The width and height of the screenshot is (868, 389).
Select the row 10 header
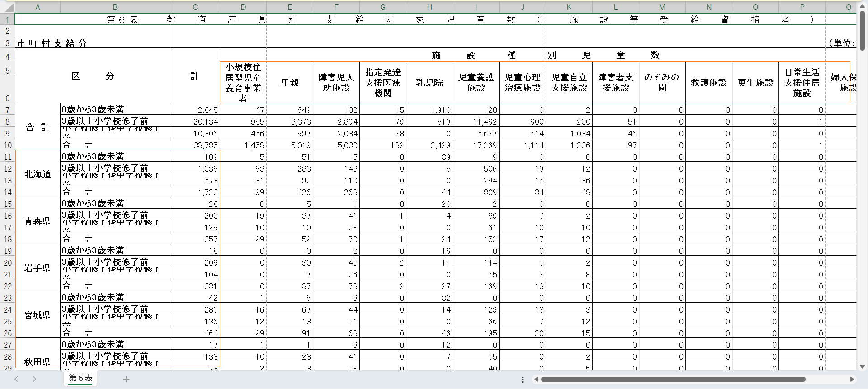click(8, 145)
